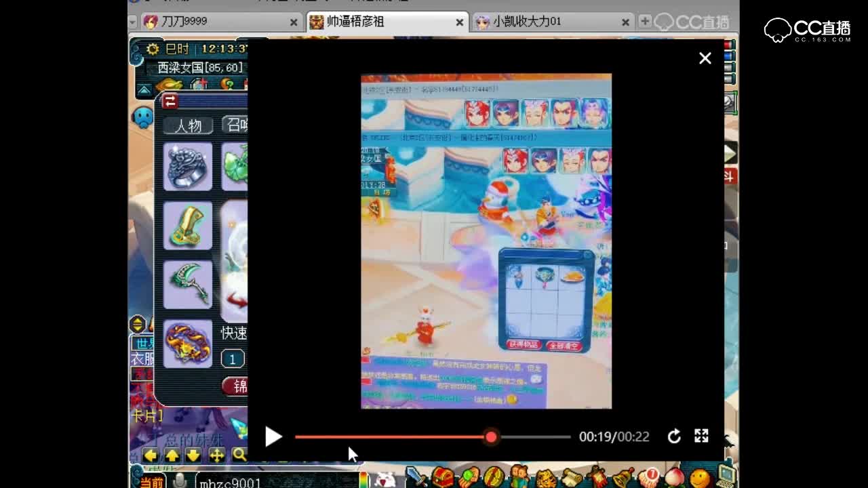The height and width of the screenshot is (488, 868).
Task: Close the 刀刀9999 tab
Action: [x=294, y=22]
